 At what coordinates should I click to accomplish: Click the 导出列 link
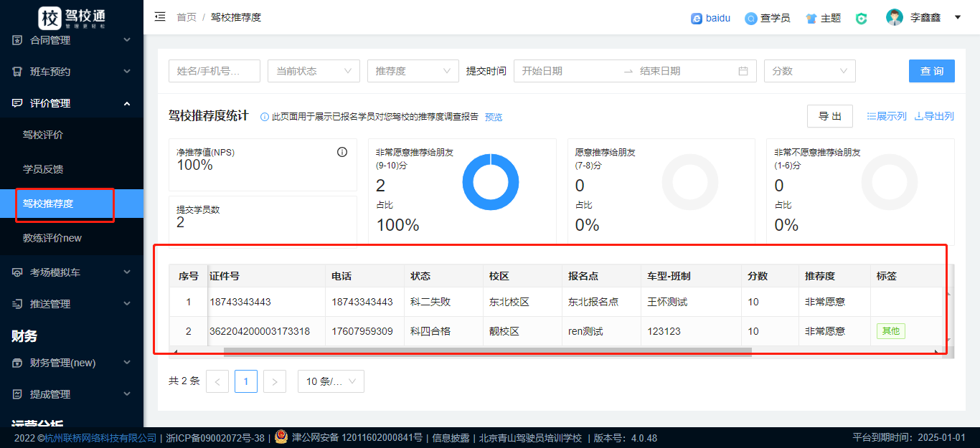934,116
